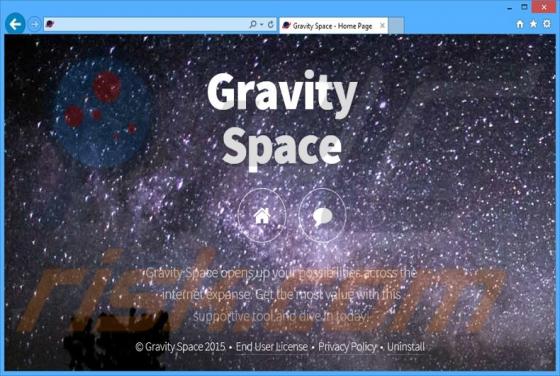
Task: Close the browser window
Action: pyautogui.click(x=544, y=7)
